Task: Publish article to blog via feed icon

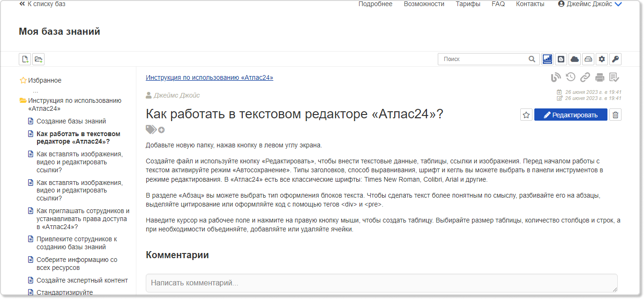Action: [556, 77]
